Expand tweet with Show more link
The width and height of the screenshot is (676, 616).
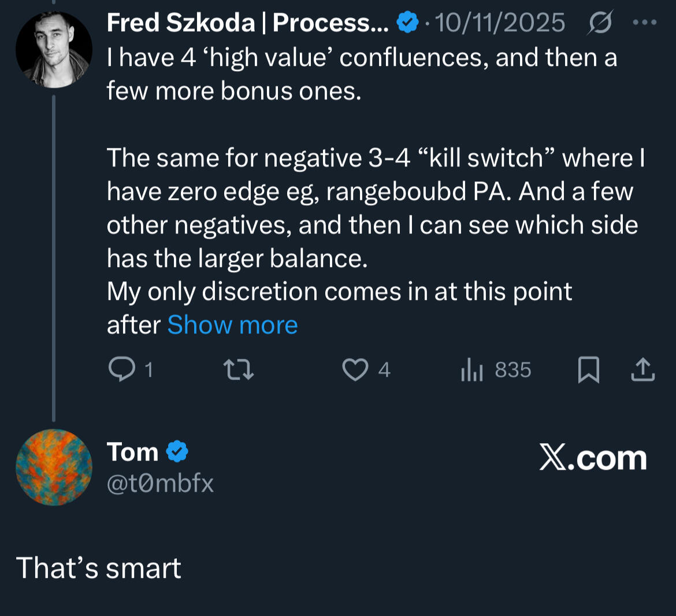[232, 325]
